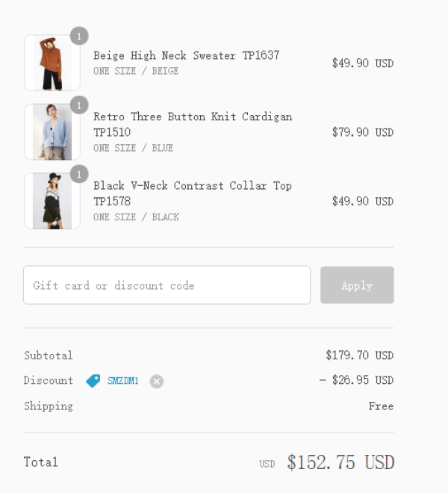This screenshot has height=493, width=448.
Task: Focus the gift card or discount code field
Action: pos(167,285)
